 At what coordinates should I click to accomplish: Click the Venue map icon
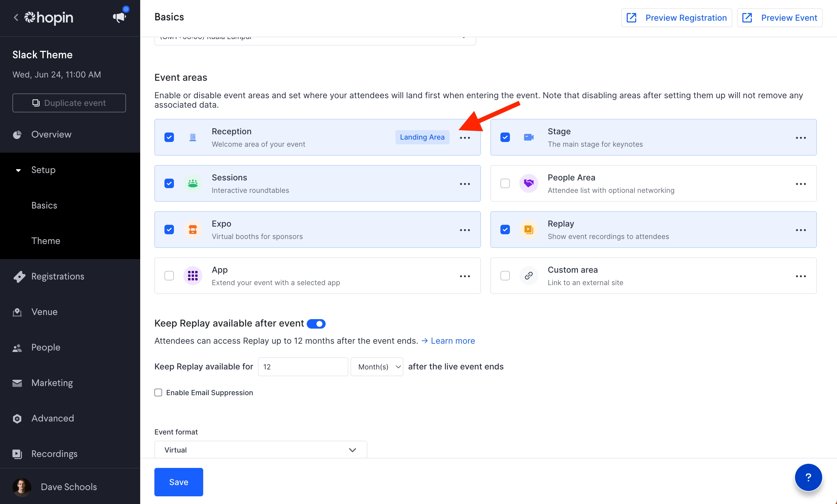pos(17,312)
